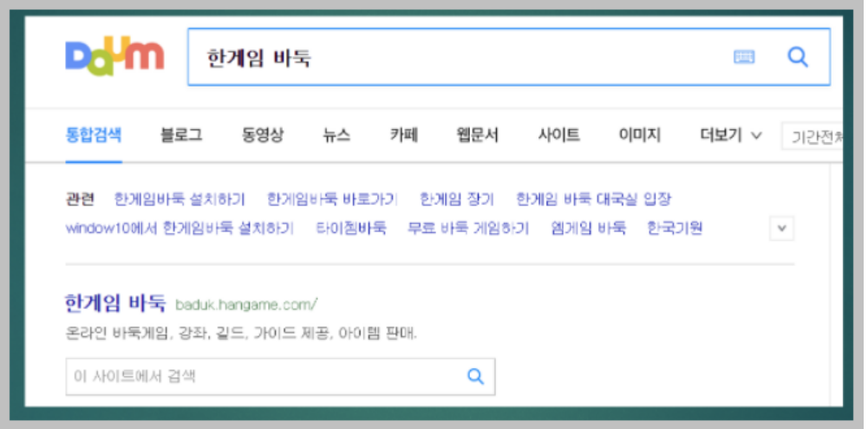The width and height of the screenshot is (868, 429).
Task: Expand related searches with the arrow button
Action: [x=781, y=228]
